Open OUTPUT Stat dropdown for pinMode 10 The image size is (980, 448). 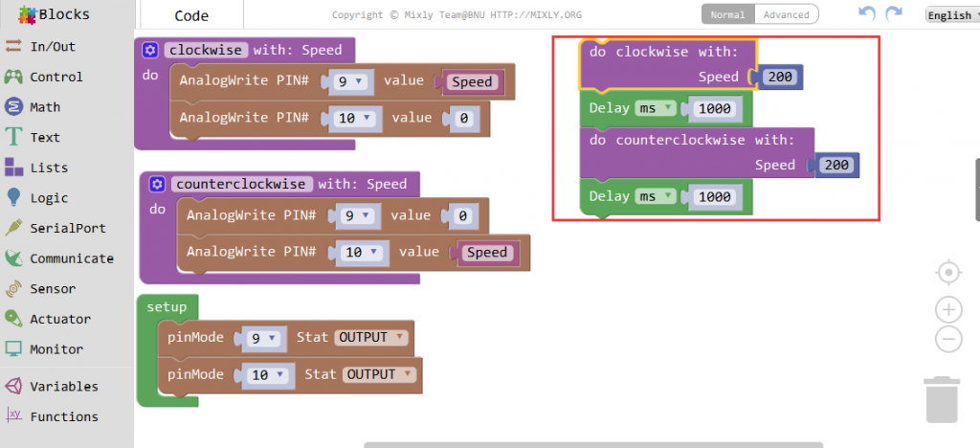pos(379,374)
